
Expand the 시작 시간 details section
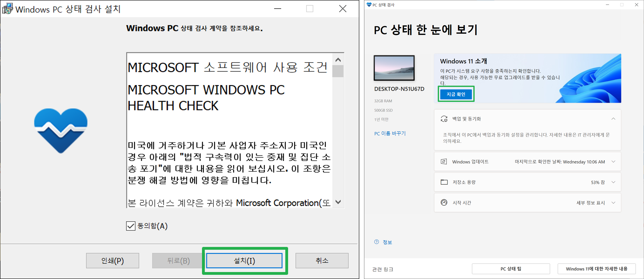[613, 202]
